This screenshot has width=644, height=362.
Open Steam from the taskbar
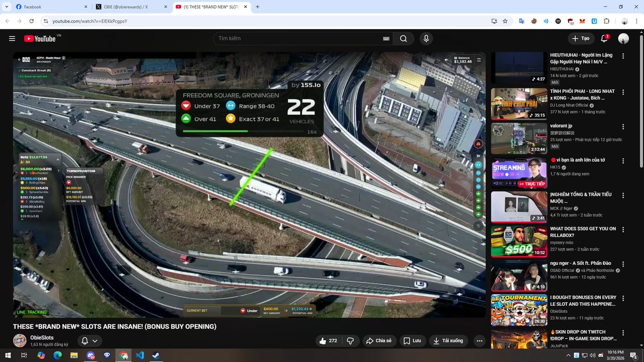(157, 356)
